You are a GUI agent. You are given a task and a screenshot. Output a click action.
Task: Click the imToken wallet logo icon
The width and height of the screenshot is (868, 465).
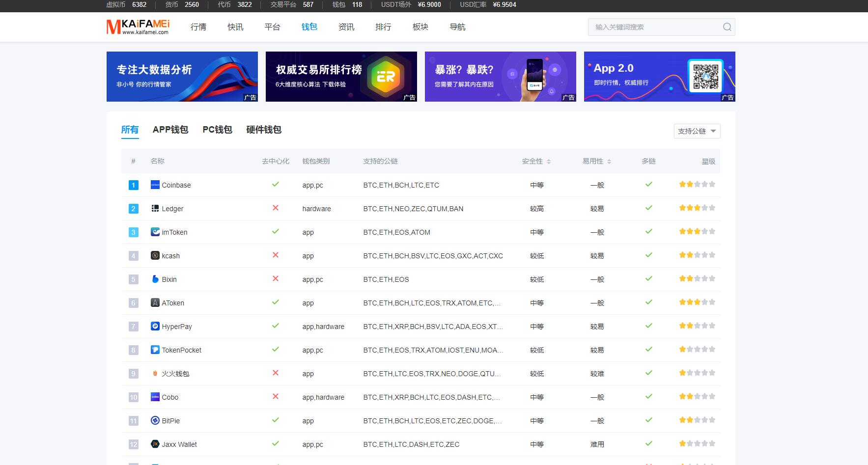155,232
